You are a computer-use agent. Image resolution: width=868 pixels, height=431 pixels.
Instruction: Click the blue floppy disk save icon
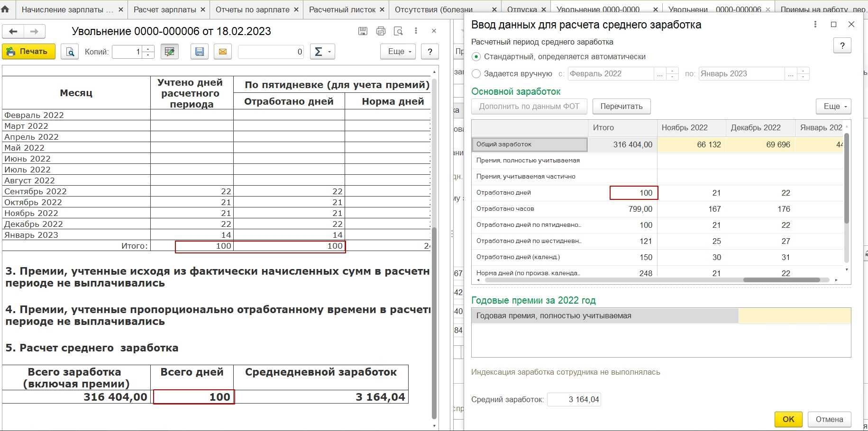click(200, 52)
